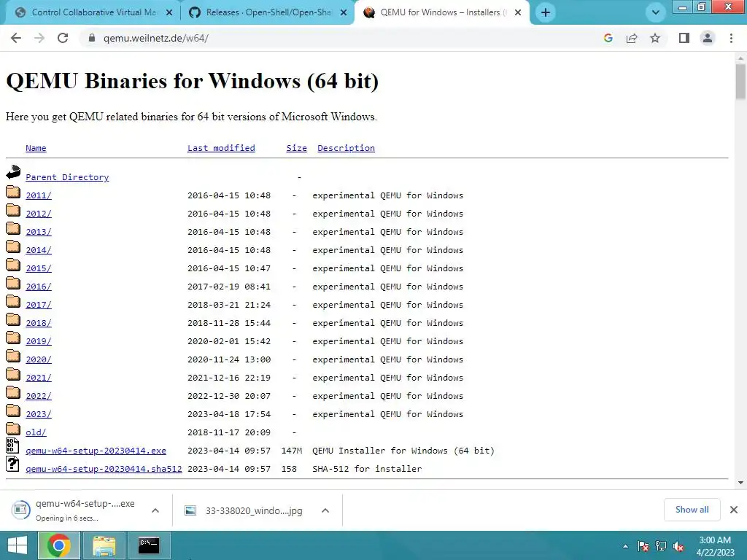
Task: Click the page vertical scrollbar thumb
Action: (740, 82)
